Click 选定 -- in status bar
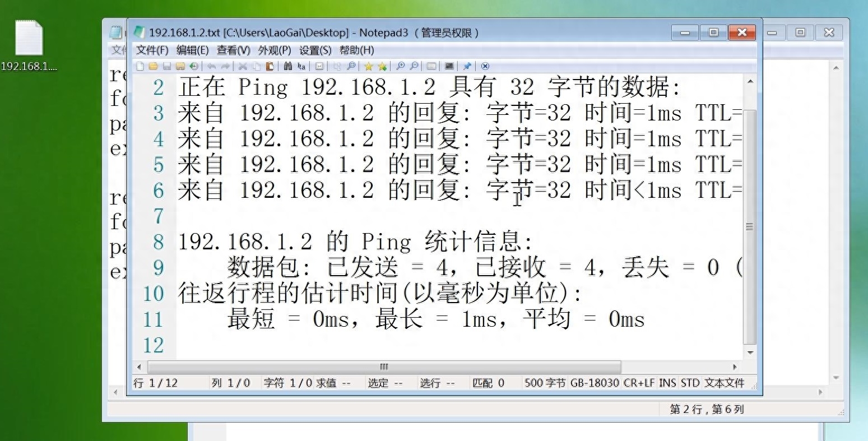868x441 pixels. pos(385,383)
